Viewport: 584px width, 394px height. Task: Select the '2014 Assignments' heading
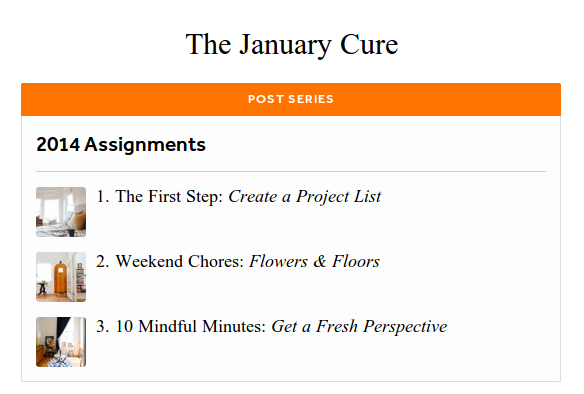click(x=121, y=144)
